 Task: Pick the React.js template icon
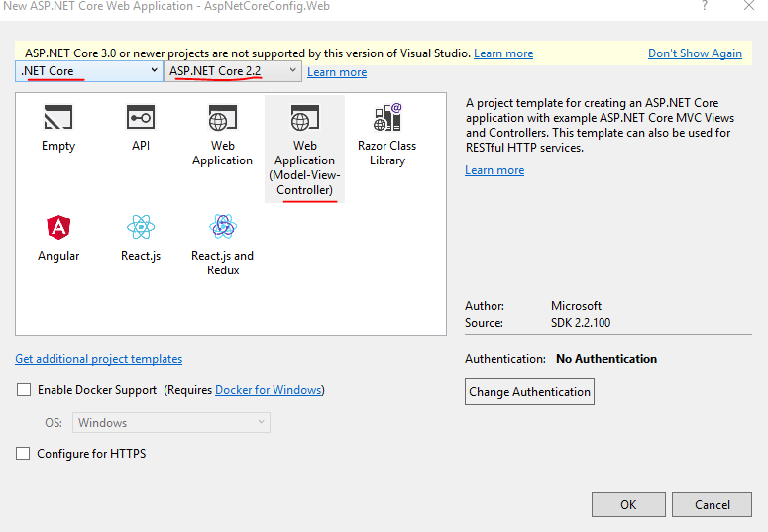(x=141, y=227)
